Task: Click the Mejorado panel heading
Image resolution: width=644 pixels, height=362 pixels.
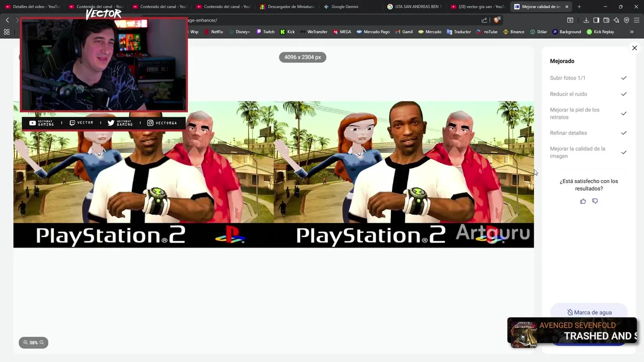Action: pyautogui.click(x=562, y=61)
